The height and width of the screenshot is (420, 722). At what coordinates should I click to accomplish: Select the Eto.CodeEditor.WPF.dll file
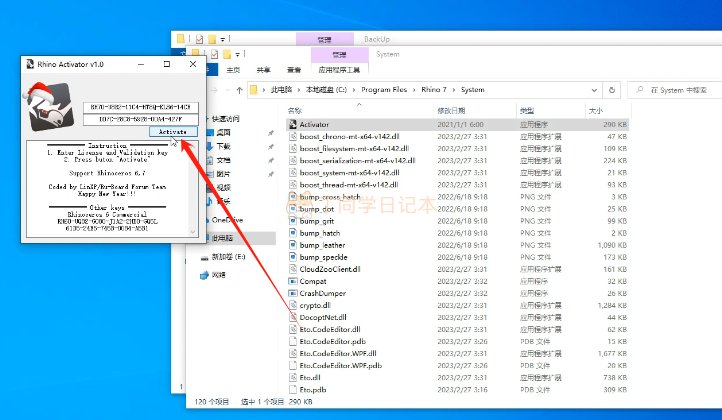[x=336, y=354]
